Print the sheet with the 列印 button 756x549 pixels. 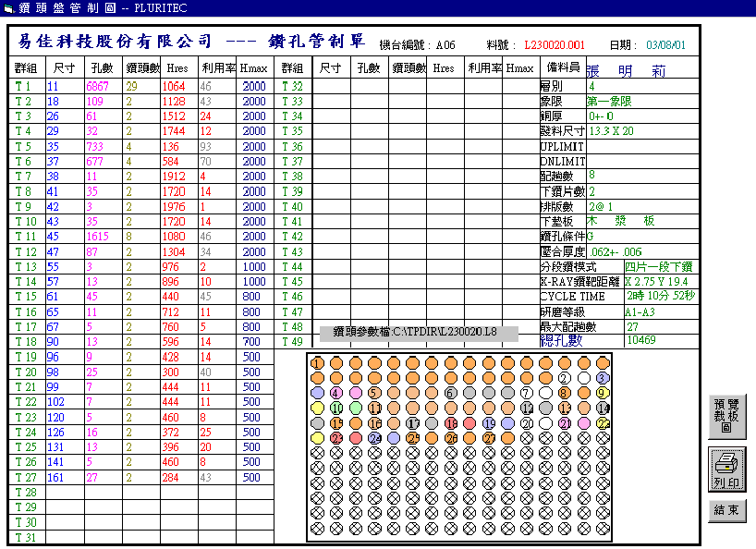tap(726, 469)
